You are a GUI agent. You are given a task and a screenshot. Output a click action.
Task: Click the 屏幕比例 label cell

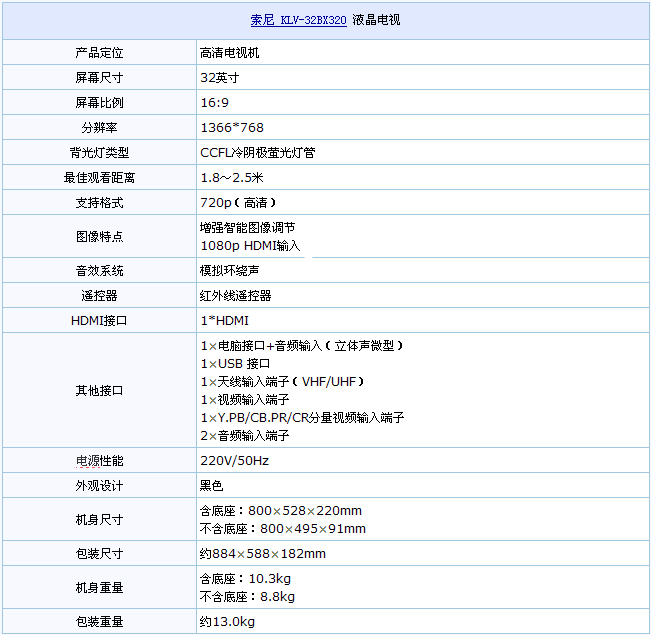[x=99, y=102]
